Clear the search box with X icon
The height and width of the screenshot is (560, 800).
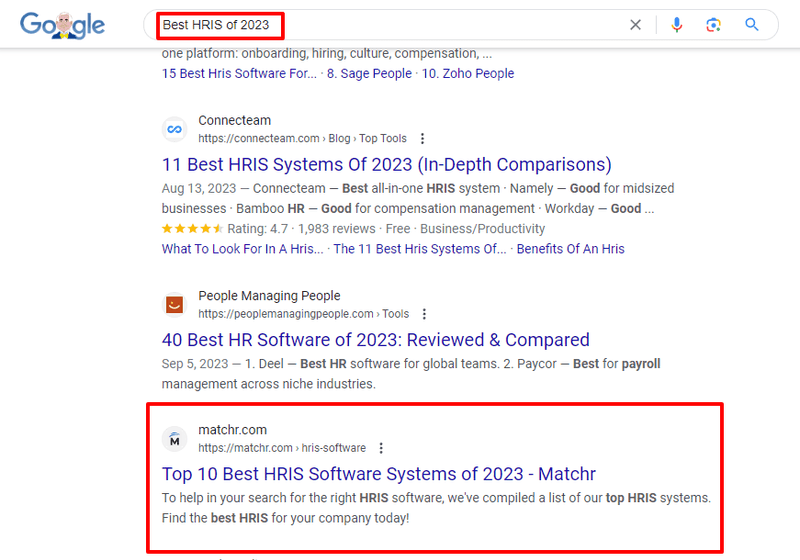pyautogui.click(x=635, y=24)
